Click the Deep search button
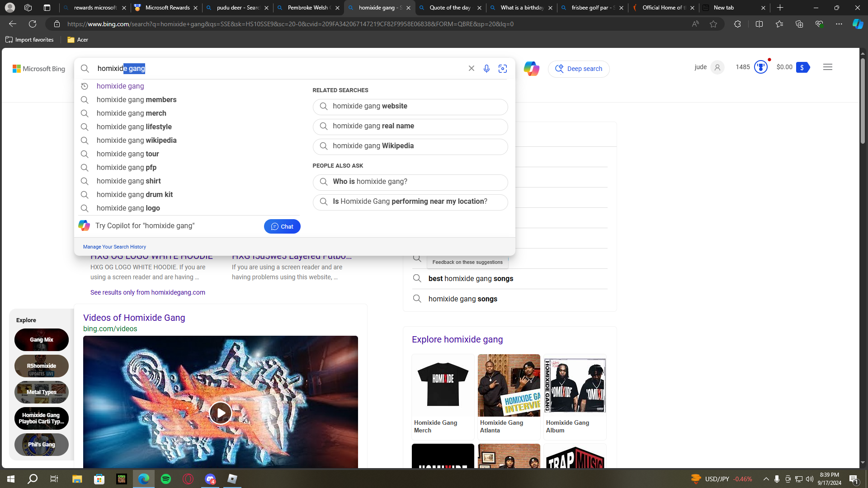Screen dimensions: 868x488 579,69
